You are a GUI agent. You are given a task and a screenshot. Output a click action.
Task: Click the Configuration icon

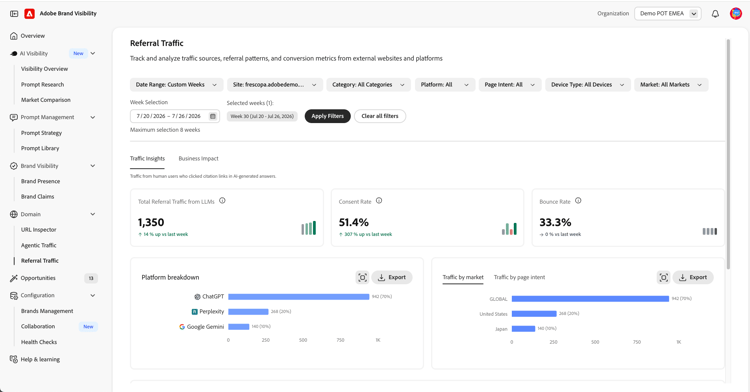(x=14, y=295)
